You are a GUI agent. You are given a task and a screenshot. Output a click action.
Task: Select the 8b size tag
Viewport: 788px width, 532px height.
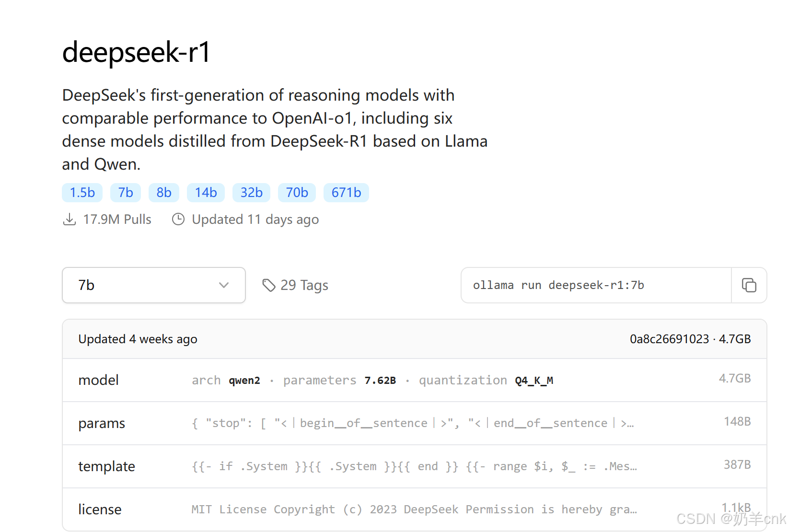[x=164, y=193]
